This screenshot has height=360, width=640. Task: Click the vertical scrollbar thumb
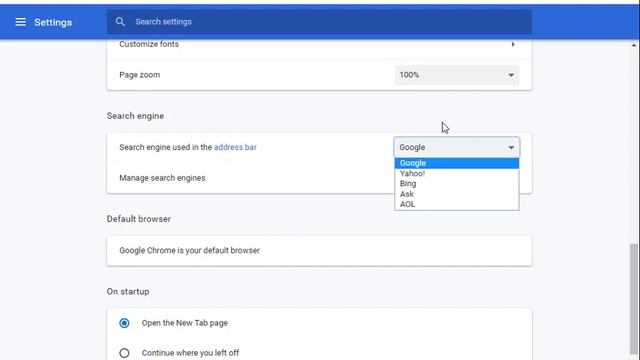tap(633, 299)
